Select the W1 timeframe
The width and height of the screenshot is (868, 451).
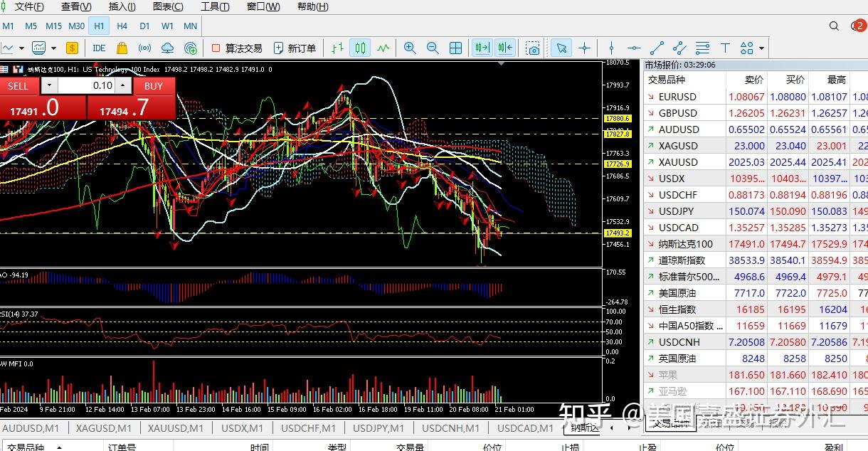(x=167, y=26)
